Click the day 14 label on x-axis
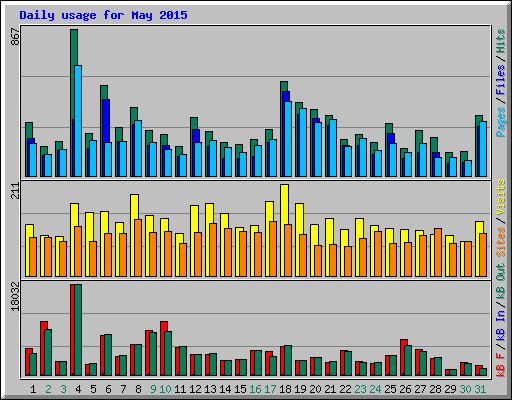 225,389
